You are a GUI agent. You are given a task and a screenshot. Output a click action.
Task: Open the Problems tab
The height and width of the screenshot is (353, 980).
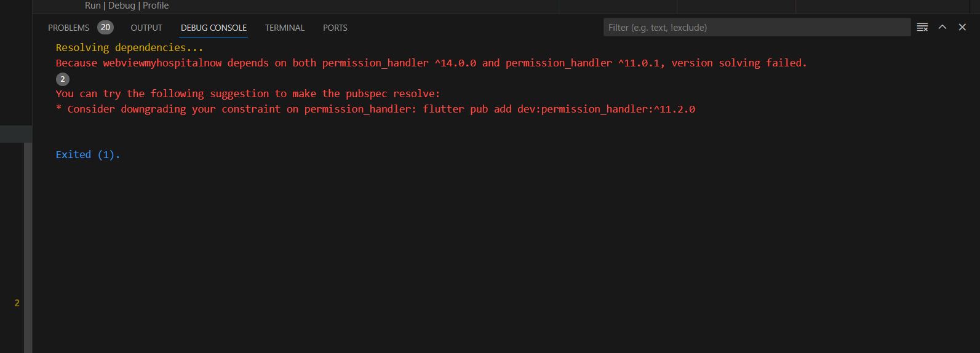click(69, 28)
